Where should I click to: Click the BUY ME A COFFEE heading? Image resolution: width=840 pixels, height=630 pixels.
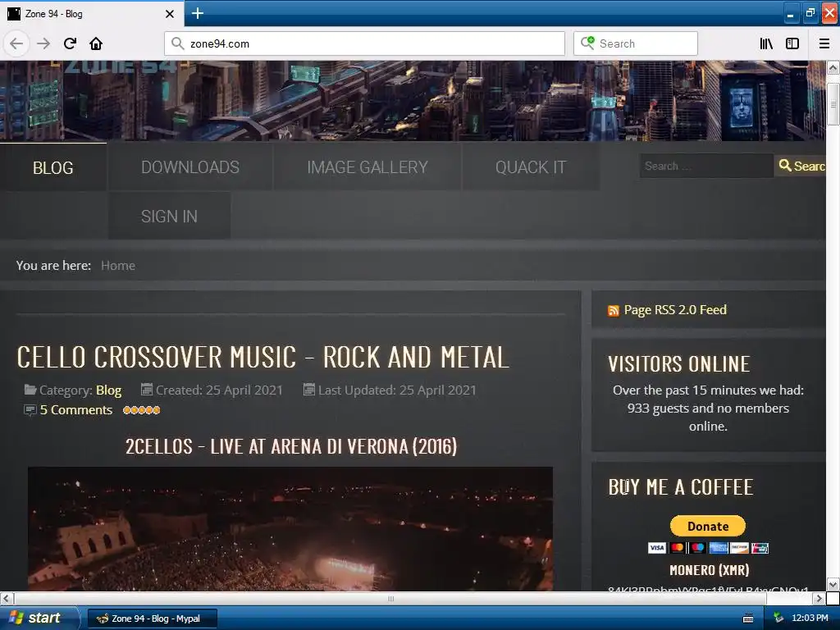click(680, 487)
